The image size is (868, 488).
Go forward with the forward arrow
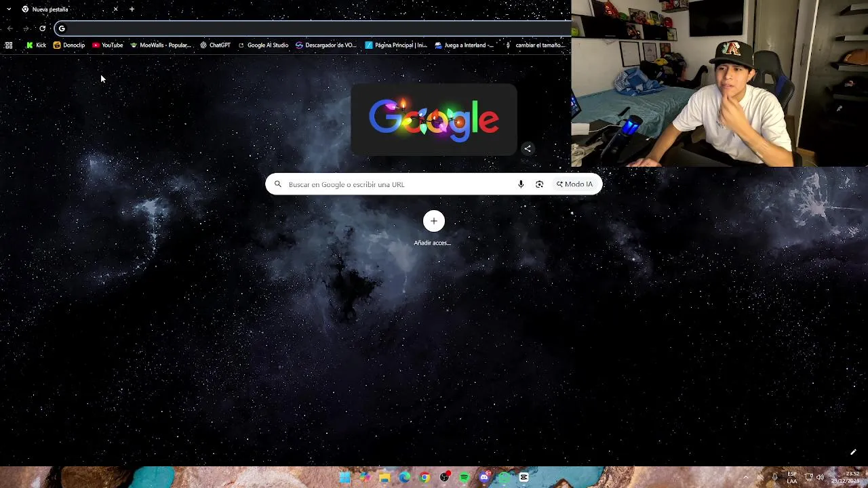coord(26,28)
